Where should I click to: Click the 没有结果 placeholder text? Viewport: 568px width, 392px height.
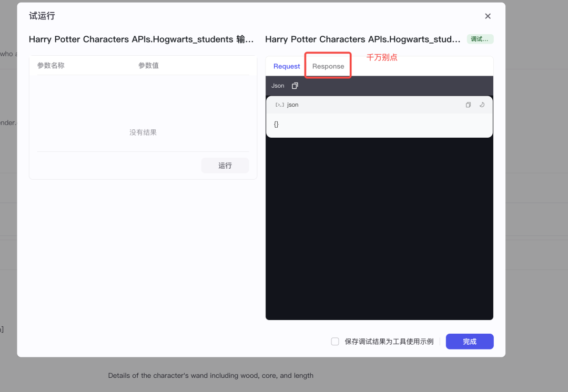143,132
